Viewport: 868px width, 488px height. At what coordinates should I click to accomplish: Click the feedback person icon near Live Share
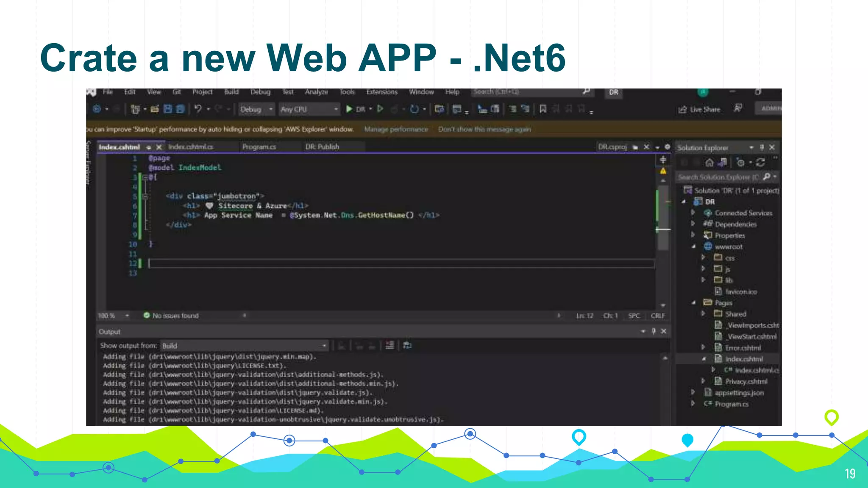(738, 108)
